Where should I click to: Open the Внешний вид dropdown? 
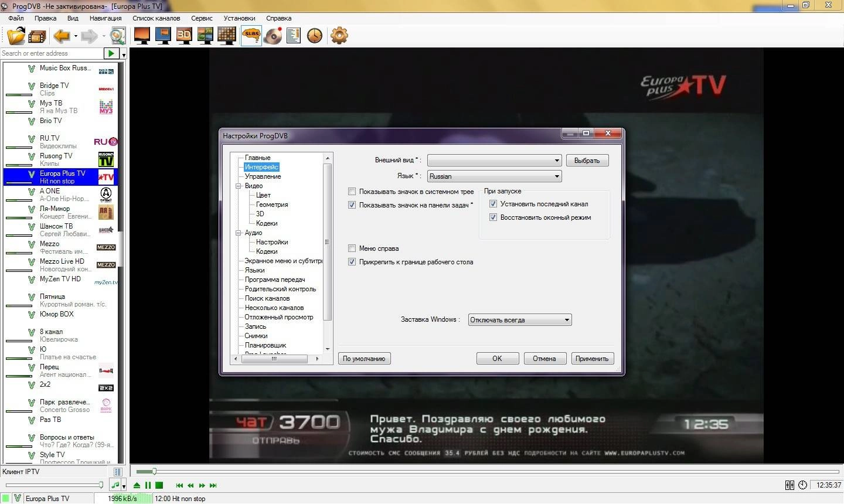coord(494,161)
